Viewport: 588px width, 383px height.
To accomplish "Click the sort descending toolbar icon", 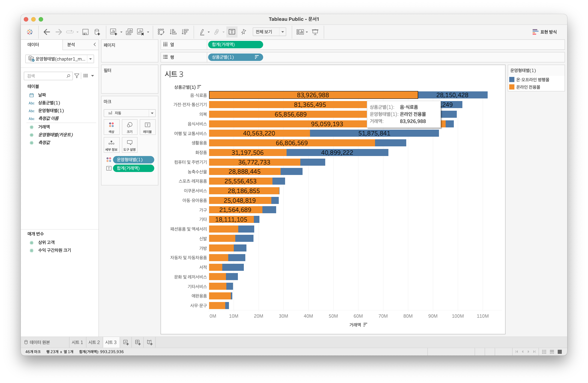I will (185, 32).
